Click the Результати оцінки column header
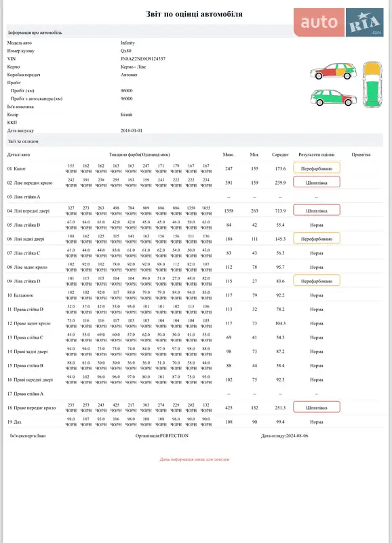The height and width of the screenshot is (543, 392). coord(316,155)
